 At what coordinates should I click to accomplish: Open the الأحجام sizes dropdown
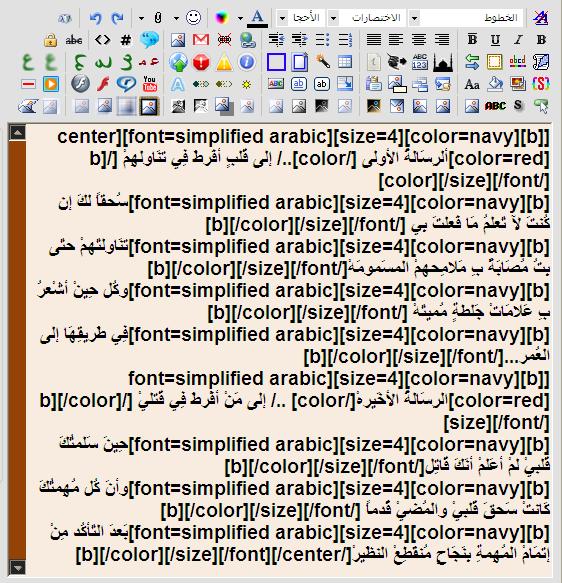click(300, 18)
